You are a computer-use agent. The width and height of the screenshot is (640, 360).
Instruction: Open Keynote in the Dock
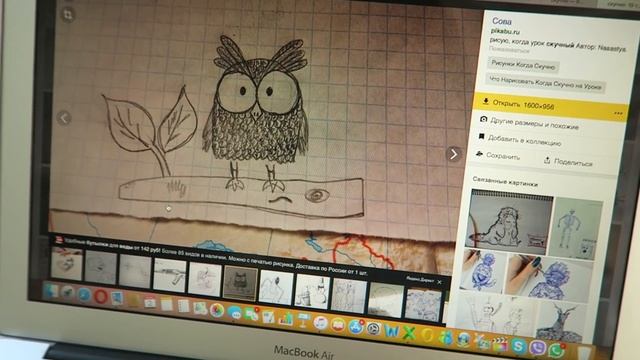point(303,320)
